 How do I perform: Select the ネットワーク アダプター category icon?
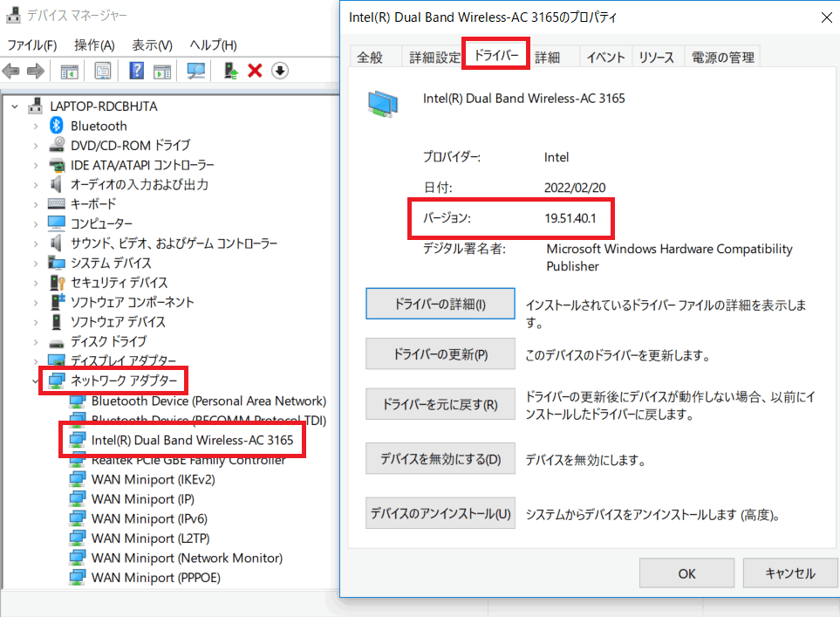pos(56,380)
